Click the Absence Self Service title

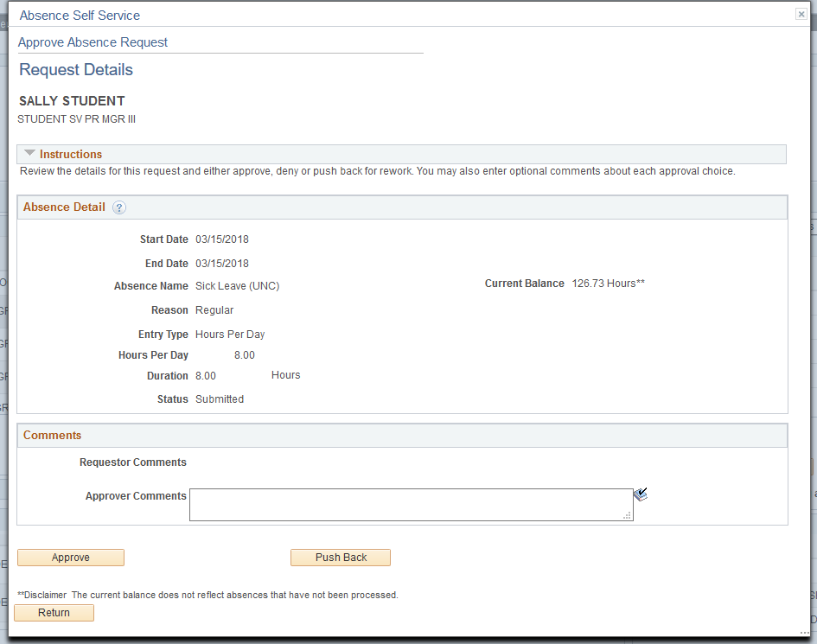80,16
